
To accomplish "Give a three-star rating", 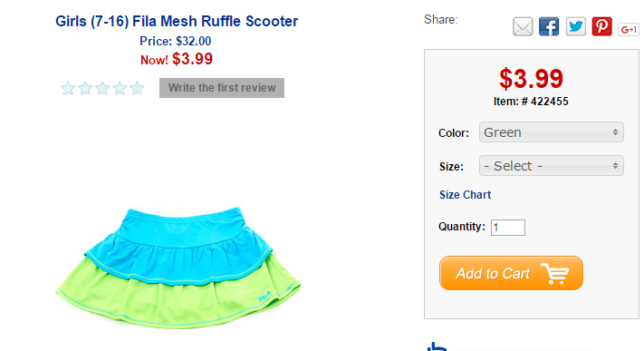I will [102, 88].
